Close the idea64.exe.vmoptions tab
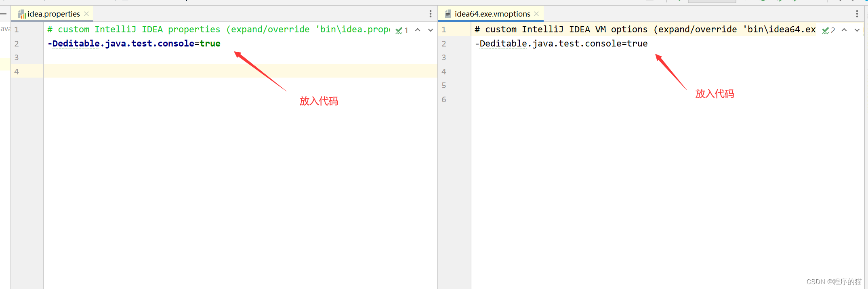Screen dimensions: 868x289 click(x=536, y=14)
